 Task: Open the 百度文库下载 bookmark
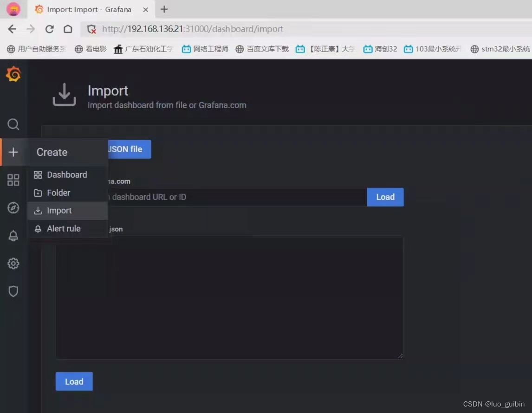pyautogui.click(x=262, y=49)
